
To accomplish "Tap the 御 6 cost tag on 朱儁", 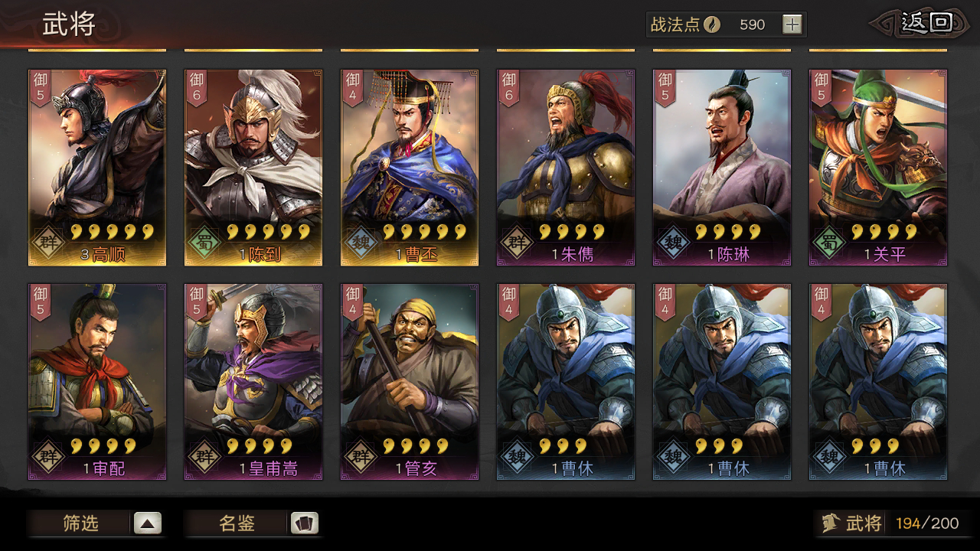I will (508, 88).
